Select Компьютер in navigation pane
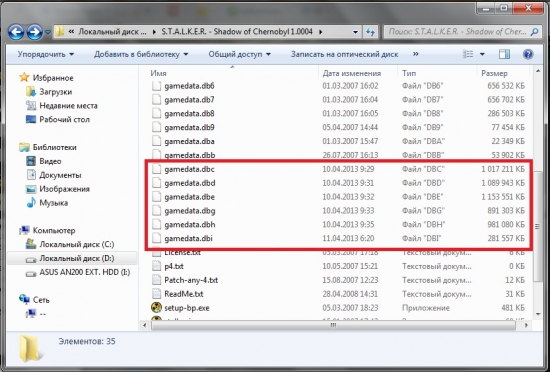550x372 pixels. [x=47, y=230]
